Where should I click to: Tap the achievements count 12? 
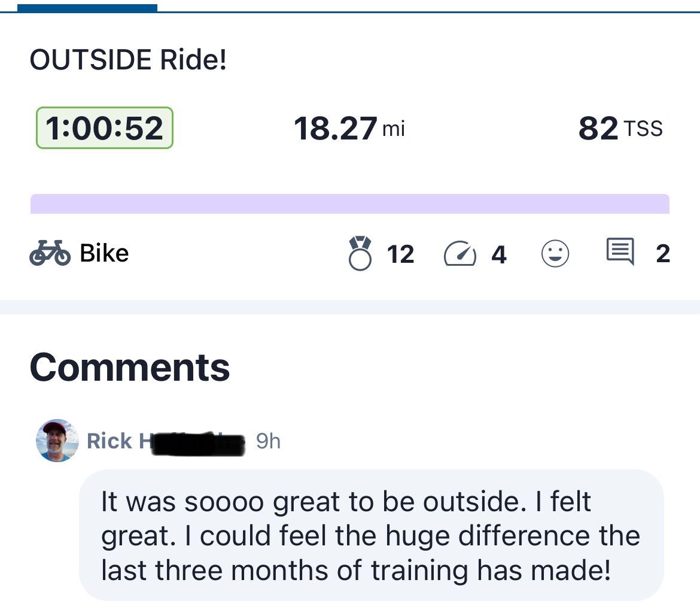pyautogui.click(x=400, y=254)
